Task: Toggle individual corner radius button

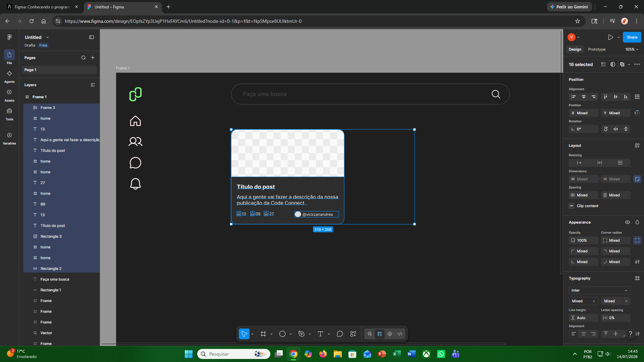Action: 637,240
